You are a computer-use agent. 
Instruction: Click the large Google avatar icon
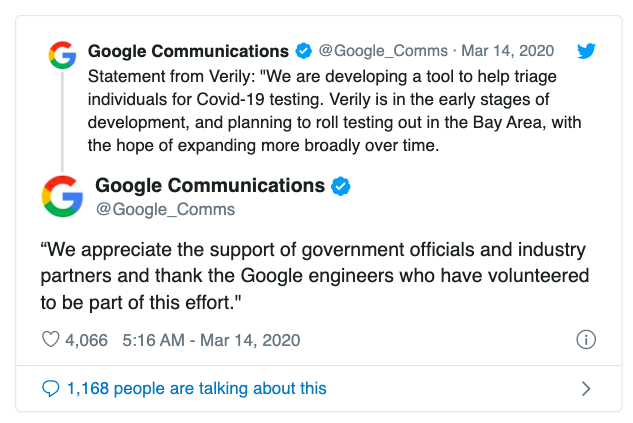(x=62, y=195)
